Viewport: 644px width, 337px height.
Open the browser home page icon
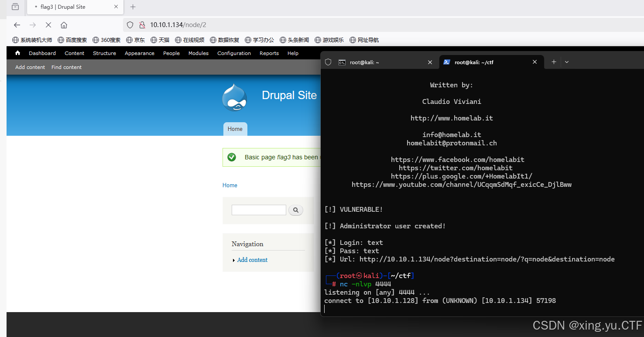point(64,25)
